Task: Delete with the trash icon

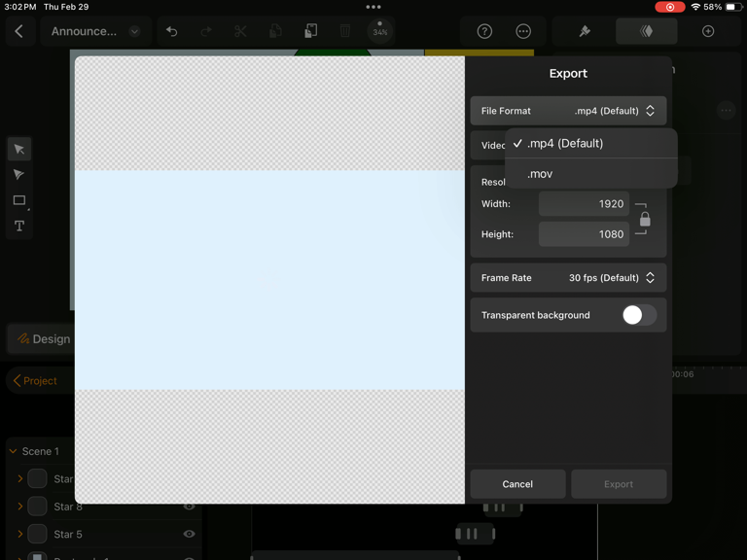Action: 345,31
